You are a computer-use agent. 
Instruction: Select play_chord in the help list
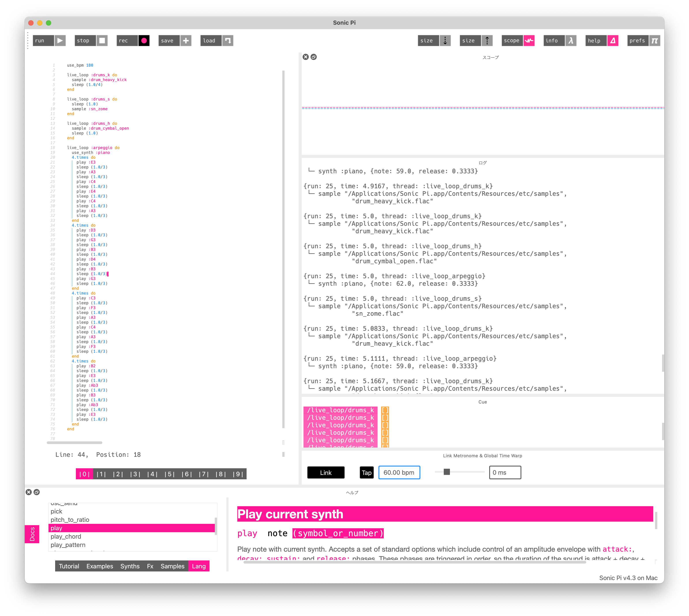pyautogui.click(x=66, y=536)
